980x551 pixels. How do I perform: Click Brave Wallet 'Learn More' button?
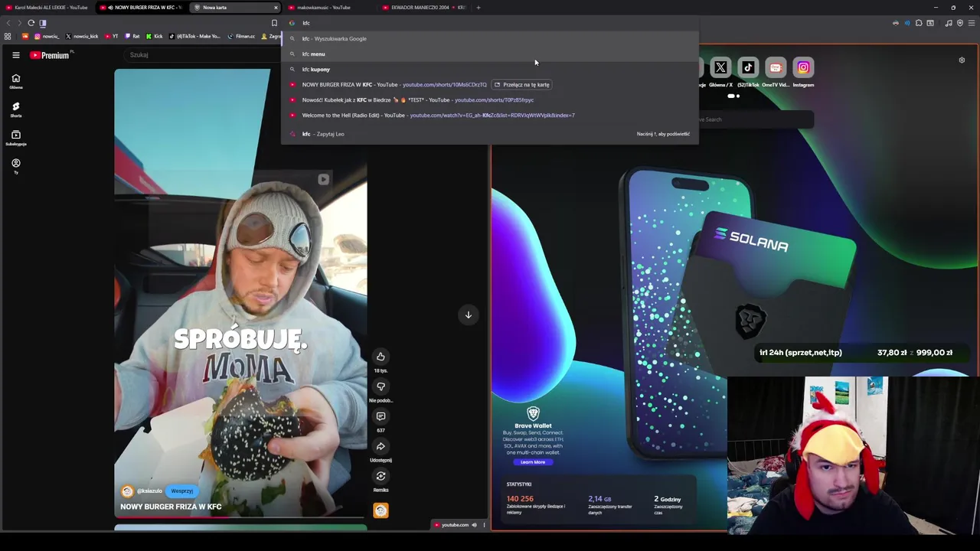[533, 462]
